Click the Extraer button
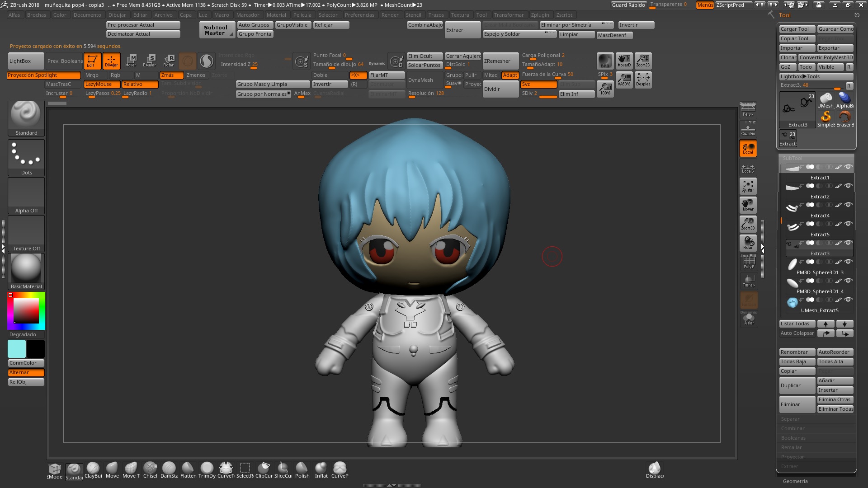Image resolution: width=868 pixels, height=488 pixels. tap(462, 30)
